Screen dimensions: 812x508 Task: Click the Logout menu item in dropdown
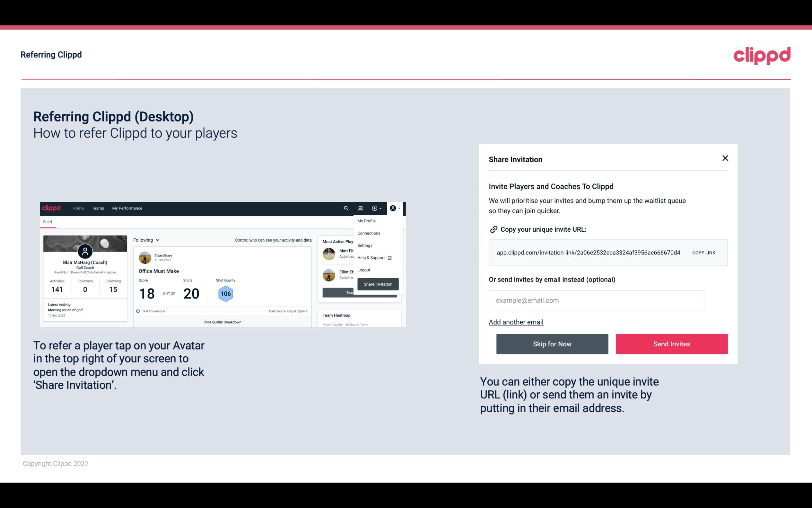(363, 270)
